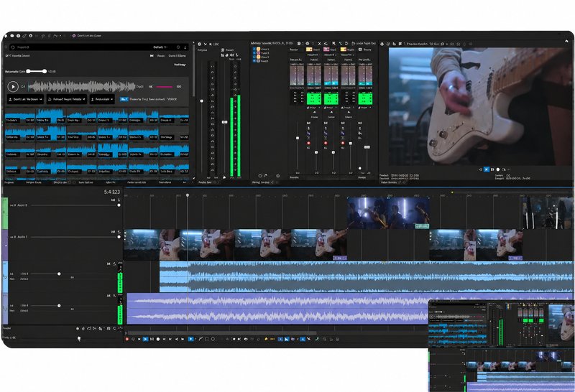Click the rightmost text link atop the media panel
The width and height of the screenshot is (575, 392).
pos(177,56)
